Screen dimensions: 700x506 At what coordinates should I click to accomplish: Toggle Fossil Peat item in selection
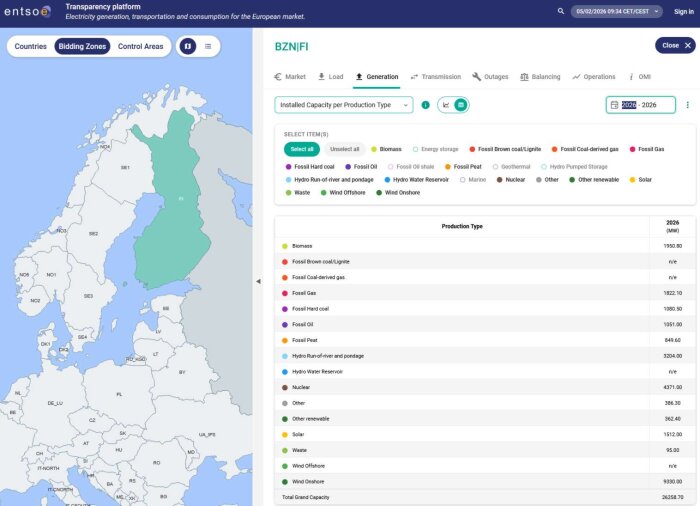tap(463, 167)
